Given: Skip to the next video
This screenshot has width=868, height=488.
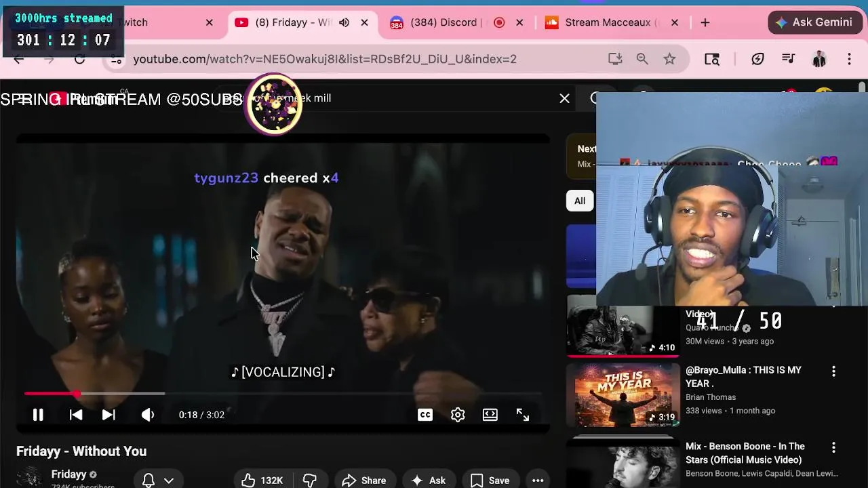Looking at the screenshot, I should click(108, 415).
